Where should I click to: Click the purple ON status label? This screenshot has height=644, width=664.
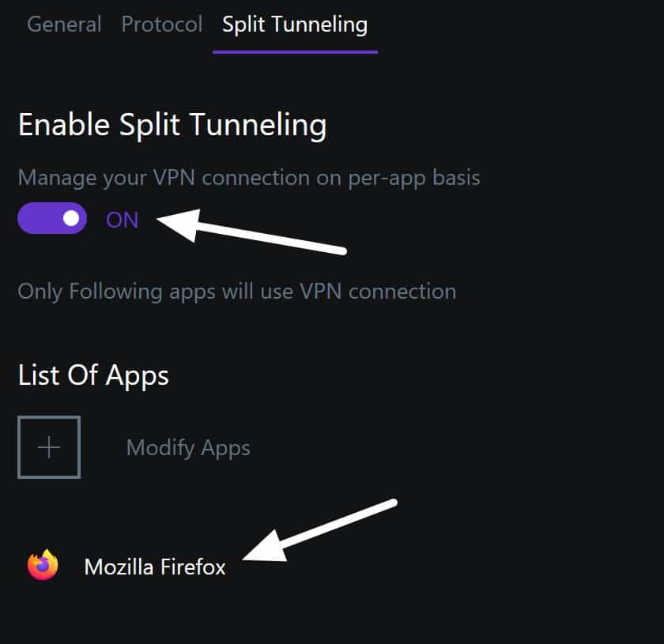point(122,220)
